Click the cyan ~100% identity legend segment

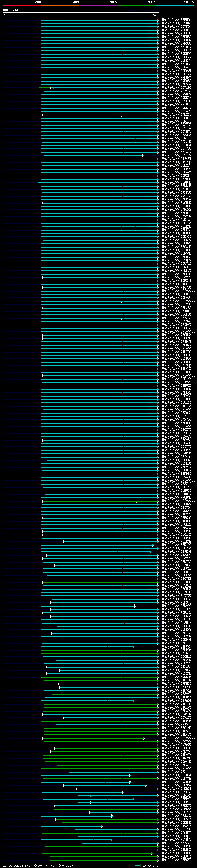(175, 6)
